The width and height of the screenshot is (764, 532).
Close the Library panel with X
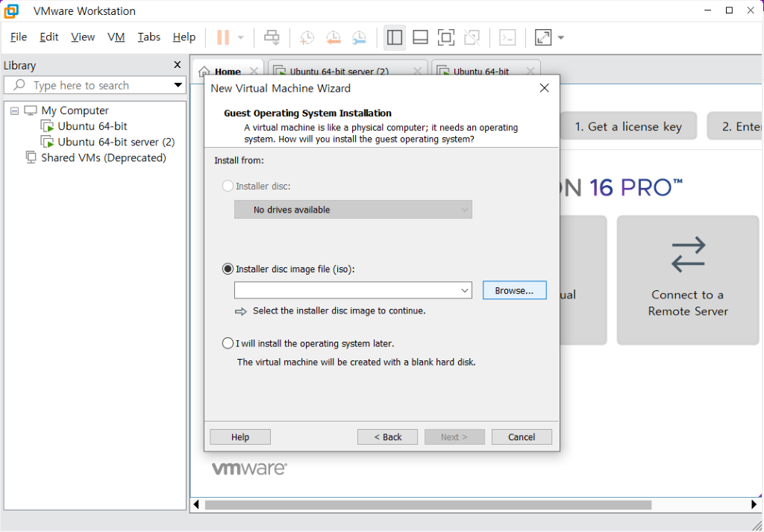click(x=178, y=65)
